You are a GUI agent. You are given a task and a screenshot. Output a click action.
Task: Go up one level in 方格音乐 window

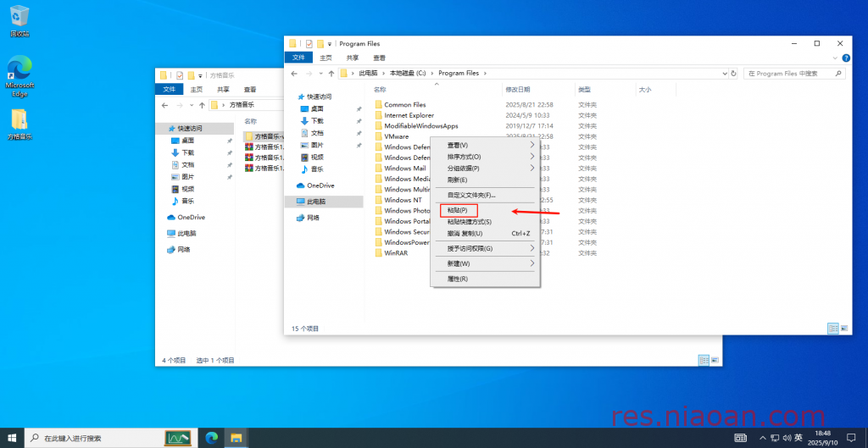pyautogui.click(x=202, y=104)
